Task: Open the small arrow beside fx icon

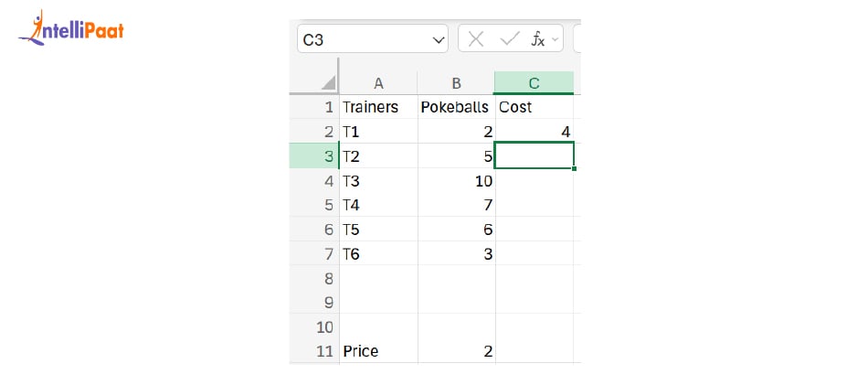Action: click(x=554, y=39)
